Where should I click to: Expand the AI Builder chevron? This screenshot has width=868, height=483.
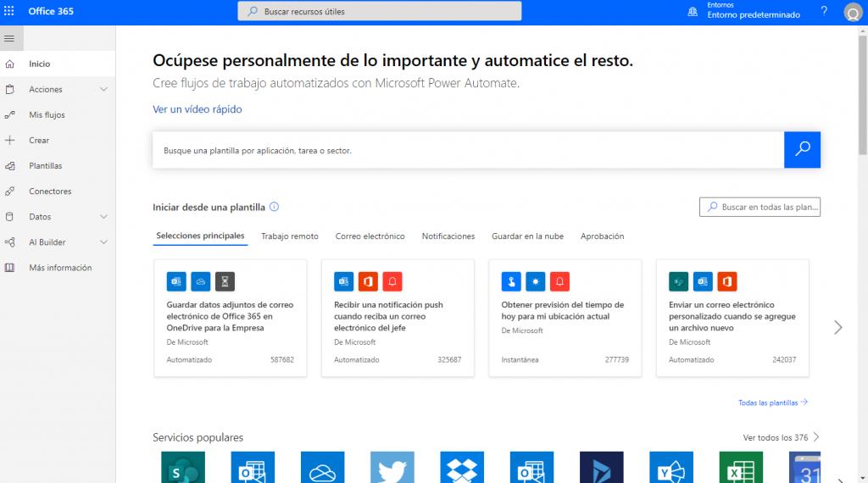[x=103, y=242]
